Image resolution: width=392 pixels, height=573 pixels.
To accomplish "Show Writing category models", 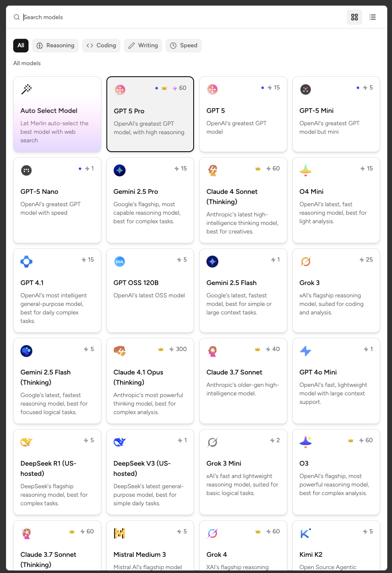I will click(143, 46).
